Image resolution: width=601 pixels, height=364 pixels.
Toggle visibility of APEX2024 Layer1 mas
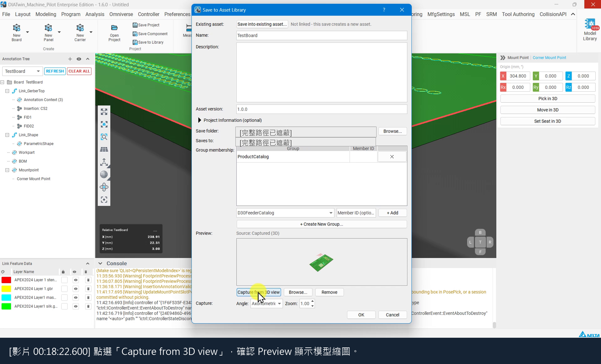[75, 297]
